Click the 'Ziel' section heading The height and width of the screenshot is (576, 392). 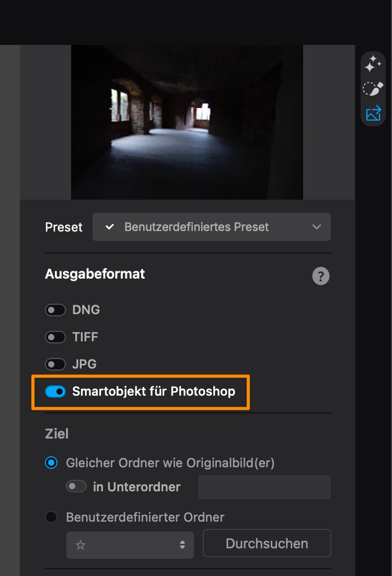pyautogui.click(x=57, y=434)
